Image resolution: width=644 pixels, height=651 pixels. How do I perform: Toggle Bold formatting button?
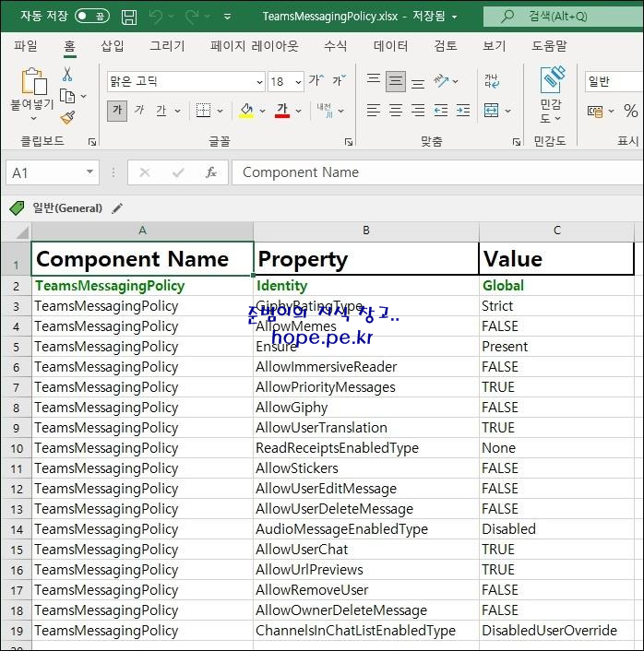pos(117,111)
